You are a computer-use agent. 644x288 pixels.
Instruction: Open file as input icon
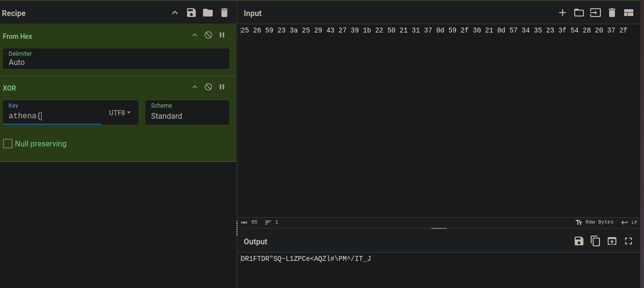(596, 13)
